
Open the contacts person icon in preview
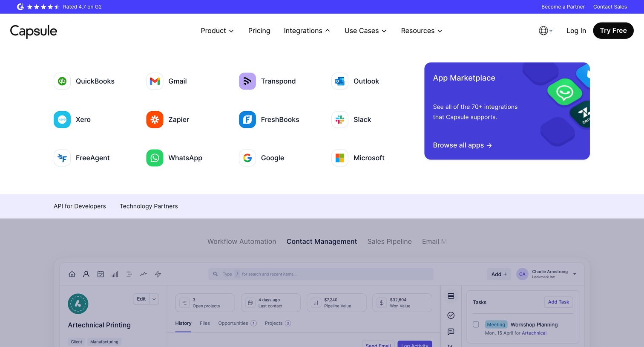coord(86,274)
